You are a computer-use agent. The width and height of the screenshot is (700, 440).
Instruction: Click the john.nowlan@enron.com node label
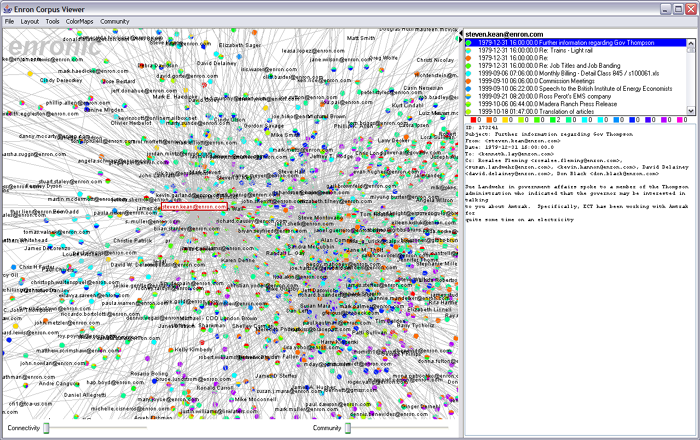tap(52, 364)
